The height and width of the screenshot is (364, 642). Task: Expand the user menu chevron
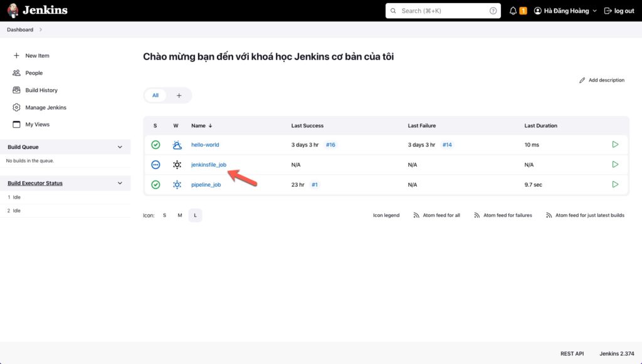click(x=594, y=11)
